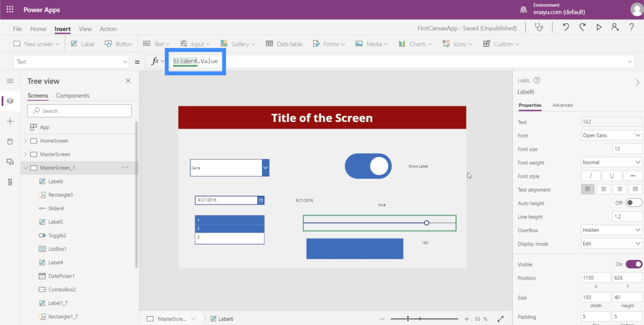Toggle the canvas toggle control

[368, 166]
